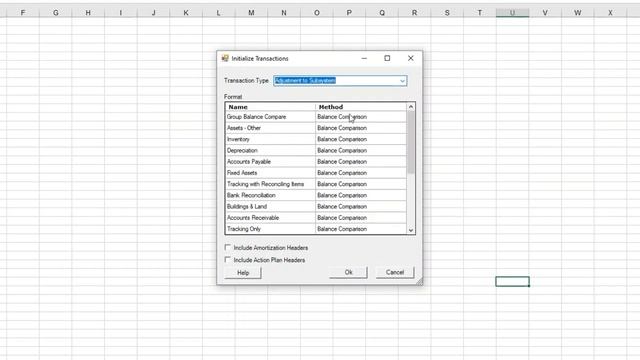Close the Initialize Transactions dialog
The width and height of the screenshot is (640, 360).
[411, 58]
